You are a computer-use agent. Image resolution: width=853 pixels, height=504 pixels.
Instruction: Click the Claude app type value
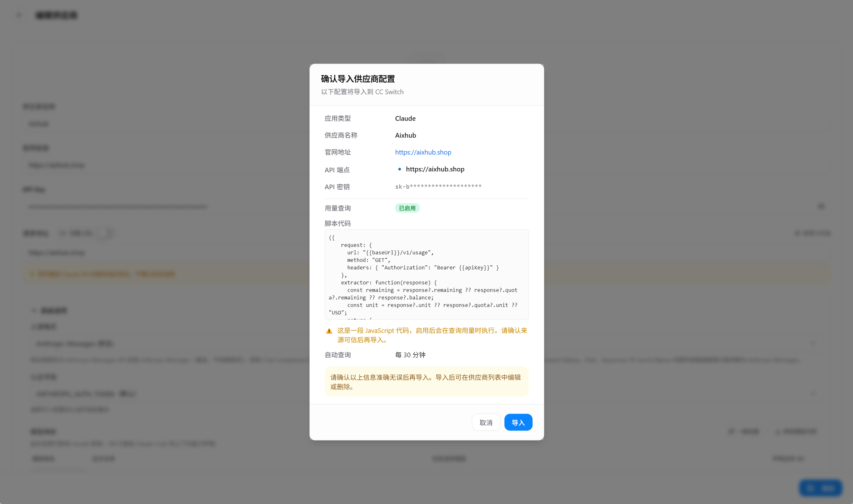coord(405,118)
